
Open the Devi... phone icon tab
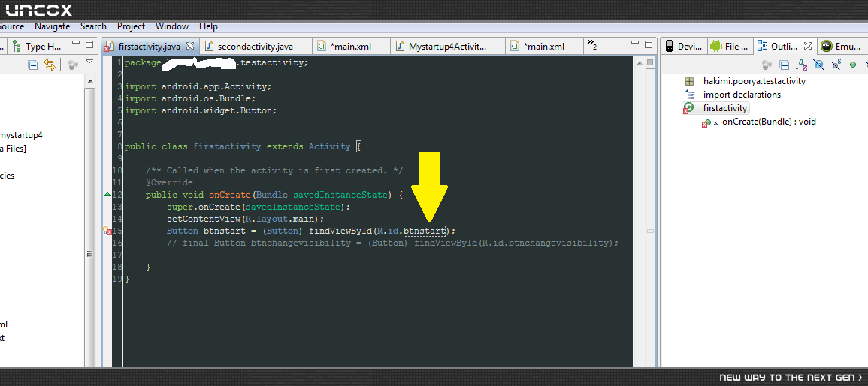click(x=684, y=47)
